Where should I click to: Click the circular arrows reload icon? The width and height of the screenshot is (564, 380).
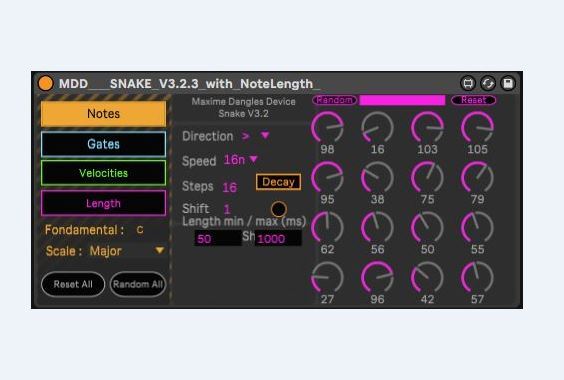click(x=488, y=83)
